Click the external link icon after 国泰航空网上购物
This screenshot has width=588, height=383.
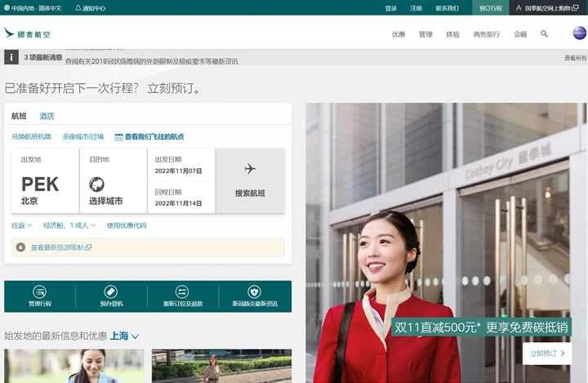click(x=575, y=8)
